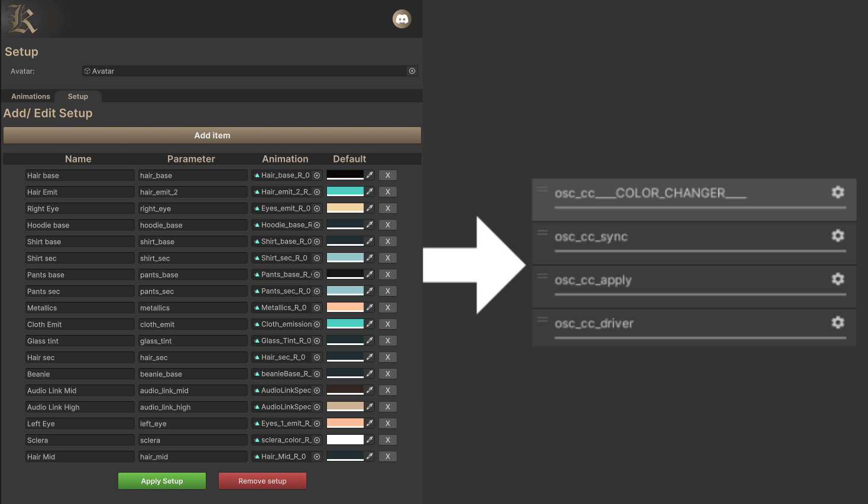Edit the metallics parameter field
The image size is (868, 504).
point(193,308)
